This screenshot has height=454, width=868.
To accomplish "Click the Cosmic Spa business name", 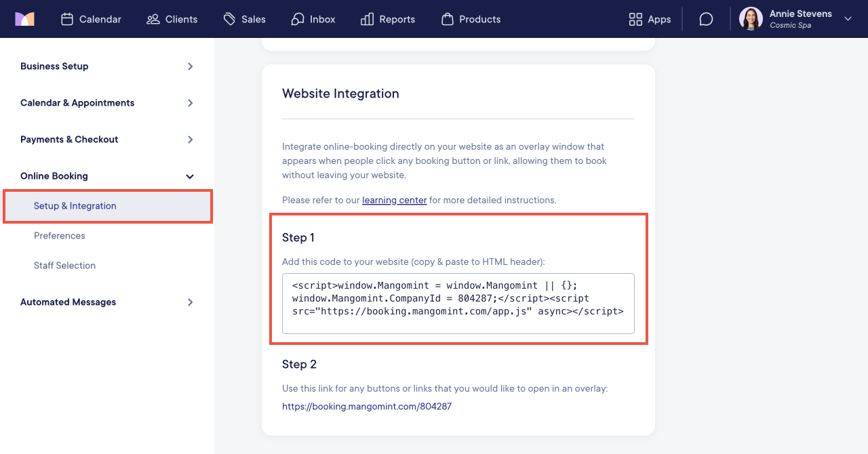I will click(x=791, y=26).
